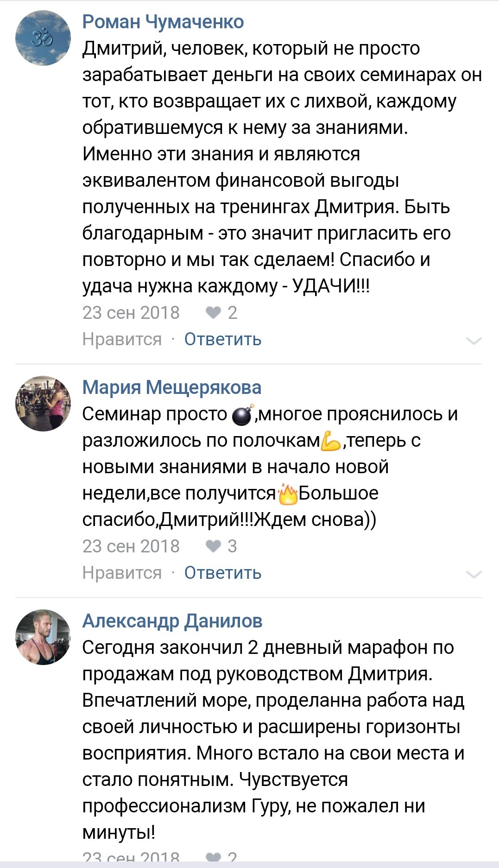Click the 23 сен 2018 date on Мария's comment

point(131,547)
